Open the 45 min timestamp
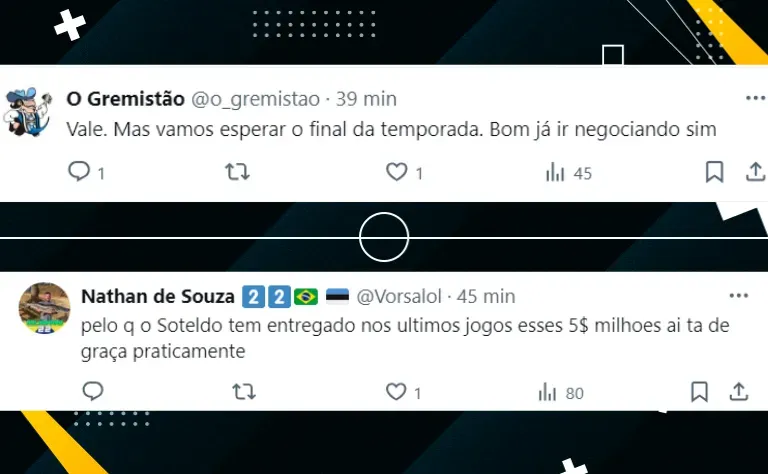 (486, 297)
